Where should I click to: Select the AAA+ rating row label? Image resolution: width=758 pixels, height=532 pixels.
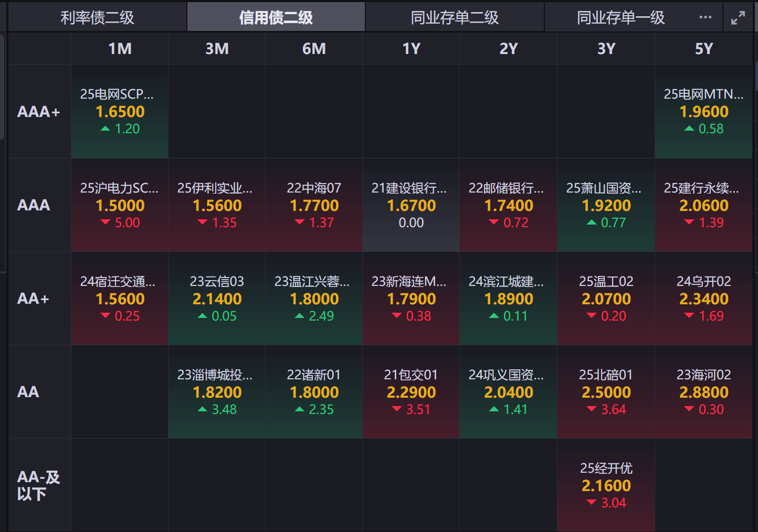(x=39, y=111)
